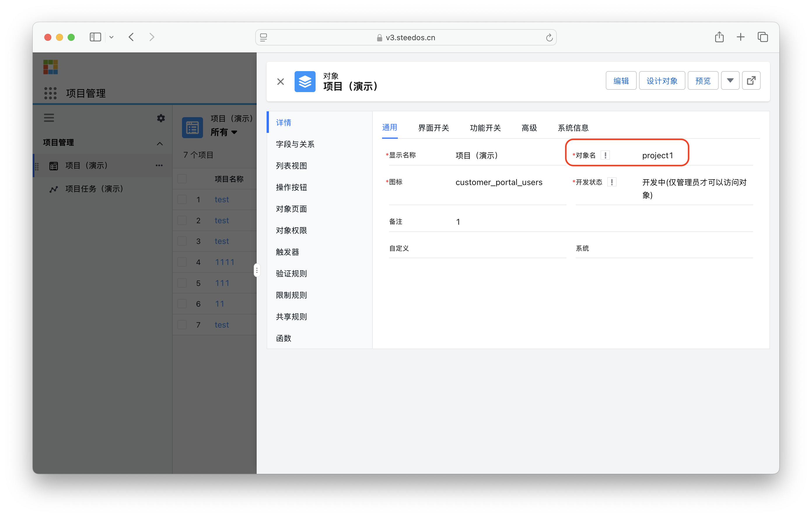Screen dimensions: 812x517
Task: Select 操作按钮 in the side menu
Action: click(x=320, y=187)
